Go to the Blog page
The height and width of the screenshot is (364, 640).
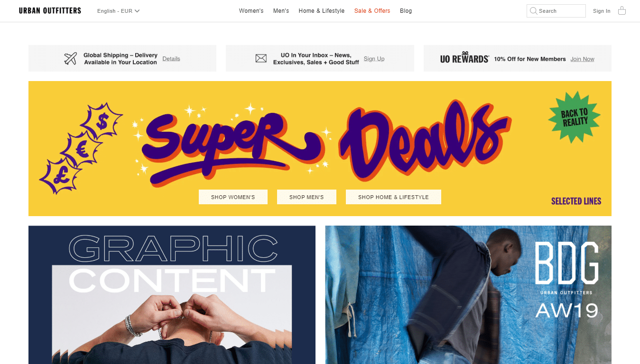point(406,11)
